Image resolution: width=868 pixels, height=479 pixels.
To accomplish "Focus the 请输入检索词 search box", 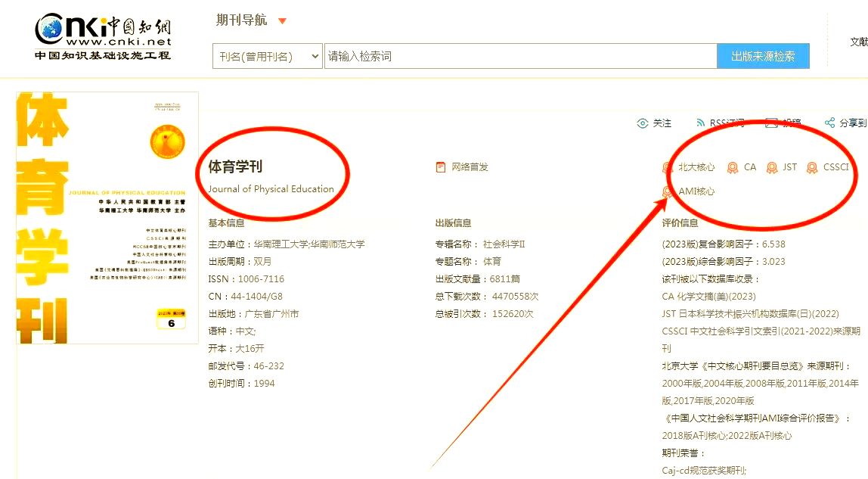I will point(520,56).
